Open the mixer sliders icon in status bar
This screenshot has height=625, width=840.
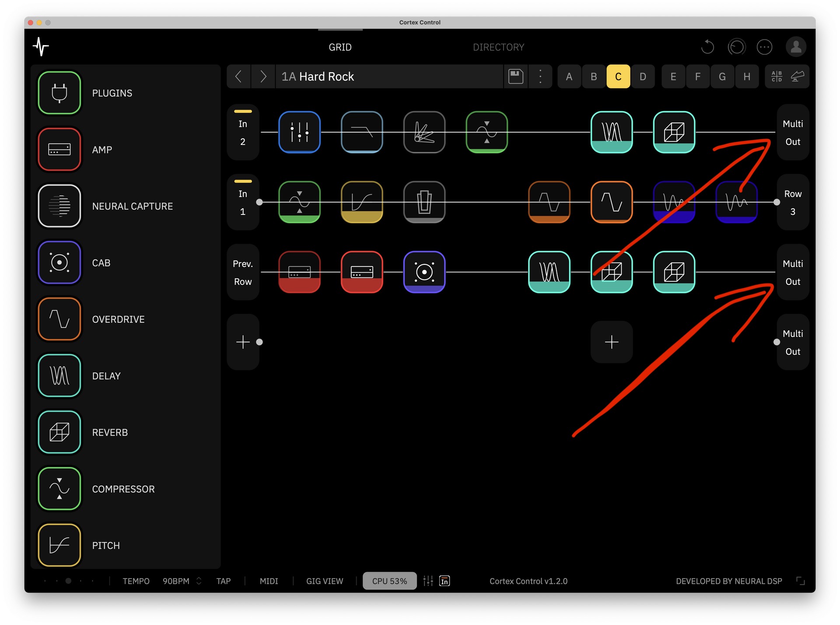428,581
